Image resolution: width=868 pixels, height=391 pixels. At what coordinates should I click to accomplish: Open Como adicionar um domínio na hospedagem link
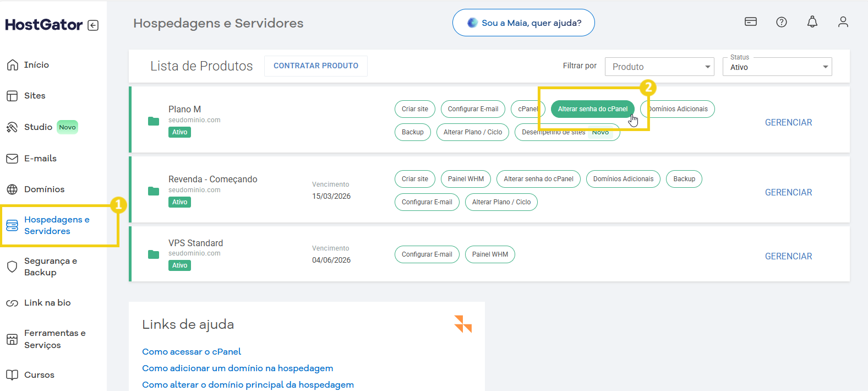tap(237, 368)
